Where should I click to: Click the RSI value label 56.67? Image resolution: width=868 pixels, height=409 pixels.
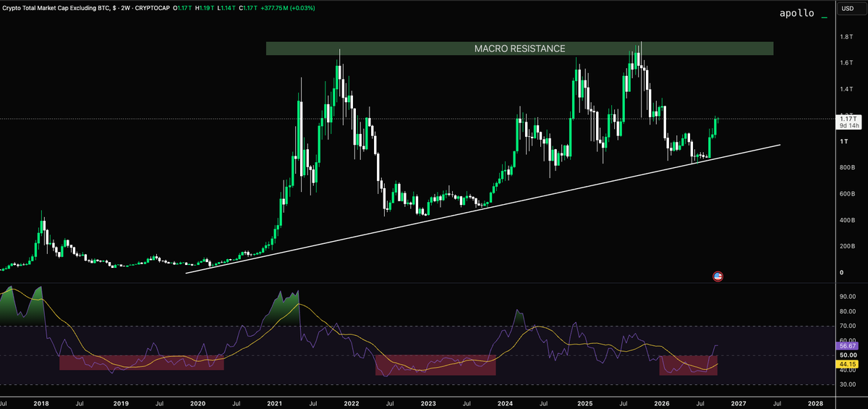point(848,347)
